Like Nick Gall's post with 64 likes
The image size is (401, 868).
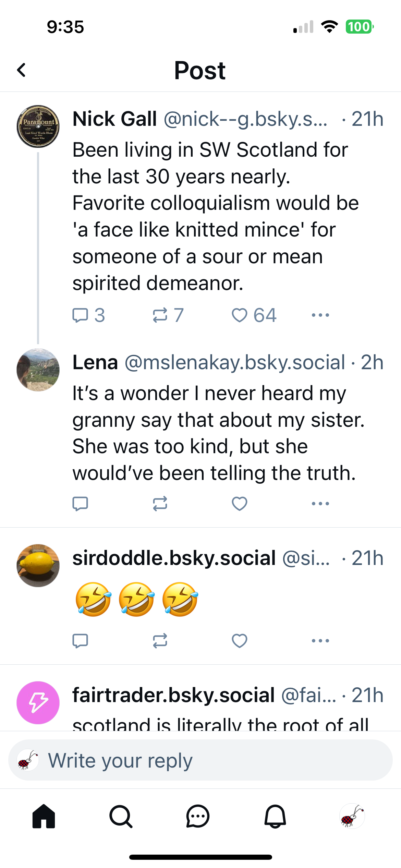[x=240, y=315]
